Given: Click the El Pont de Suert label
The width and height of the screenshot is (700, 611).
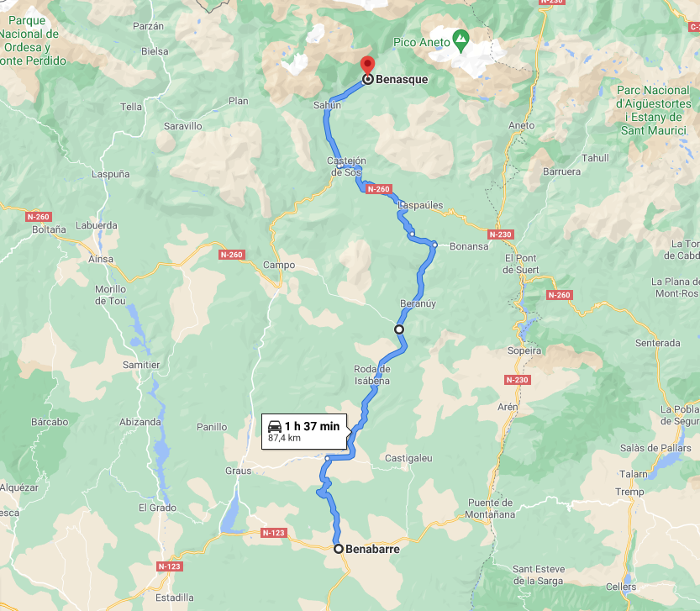Looking at the screenshot, I should pyautogui.click(x=520, y=264).
